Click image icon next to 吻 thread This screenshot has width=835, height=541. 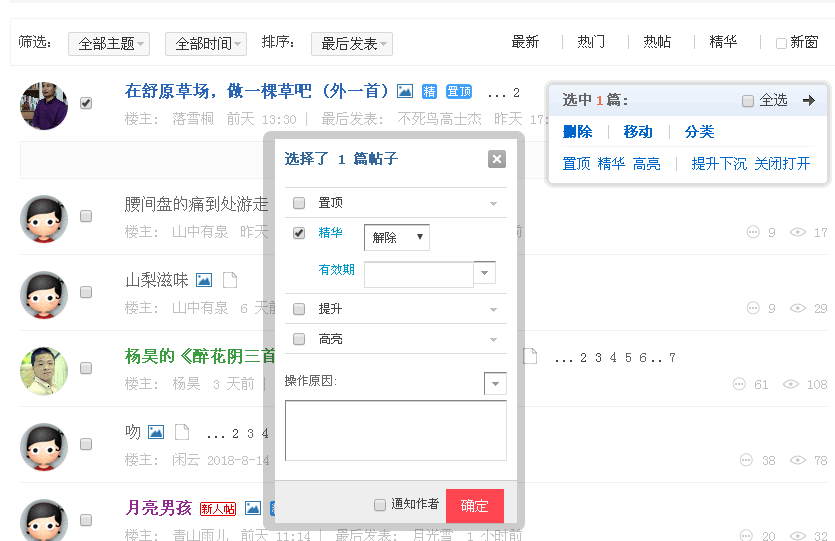(155, 432)
